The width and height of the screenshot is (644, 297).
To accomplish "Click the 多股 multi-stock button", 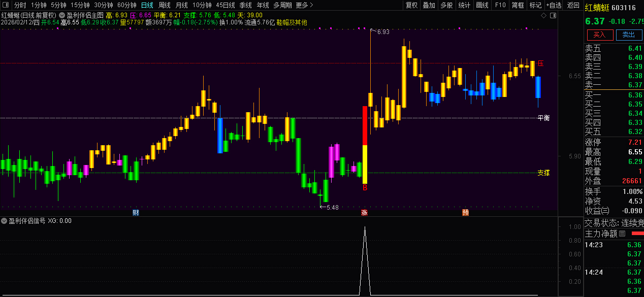I will click(x=446, y=5).
